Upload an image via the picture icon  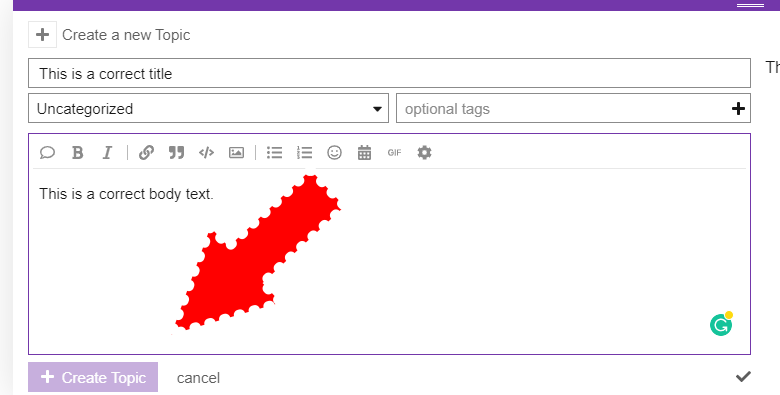(x=236, y=152)
